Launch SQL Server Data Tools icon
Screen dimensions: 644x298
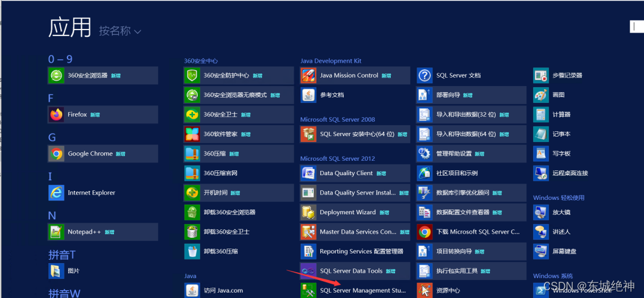[x=309, y=271]
